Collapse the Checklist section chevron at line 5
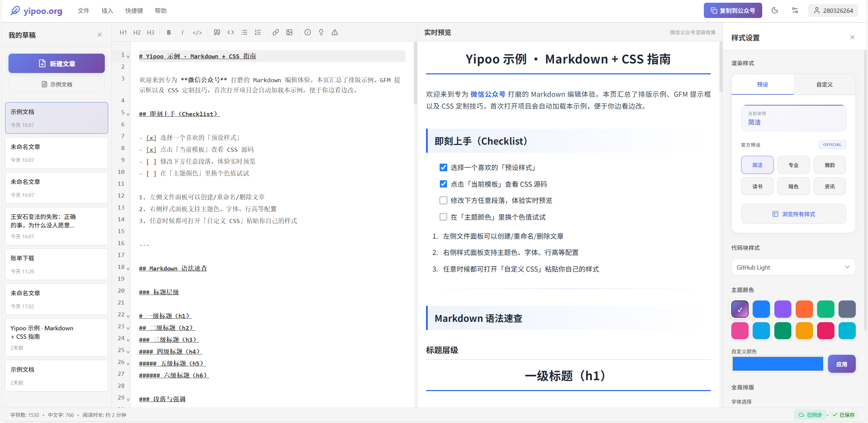Screen dimensions: 868x423 click(128, 114)
